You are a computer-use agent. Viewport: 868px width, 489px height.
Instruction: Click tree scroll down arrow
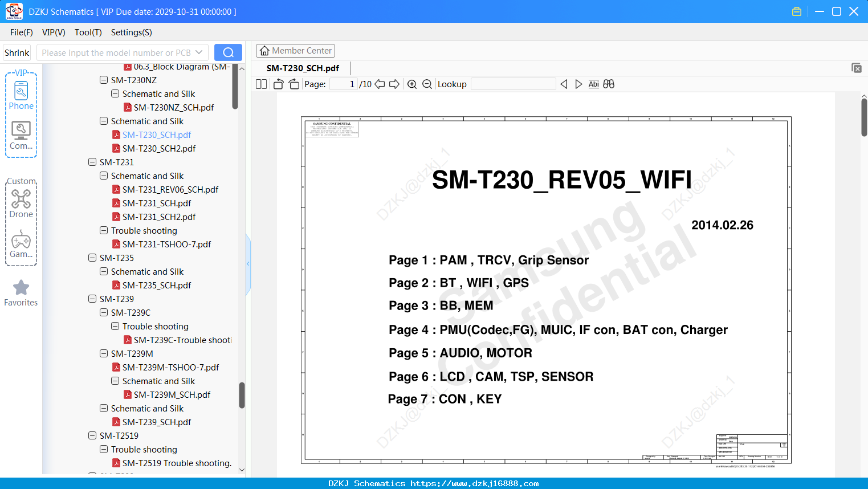tap(242, 470)
